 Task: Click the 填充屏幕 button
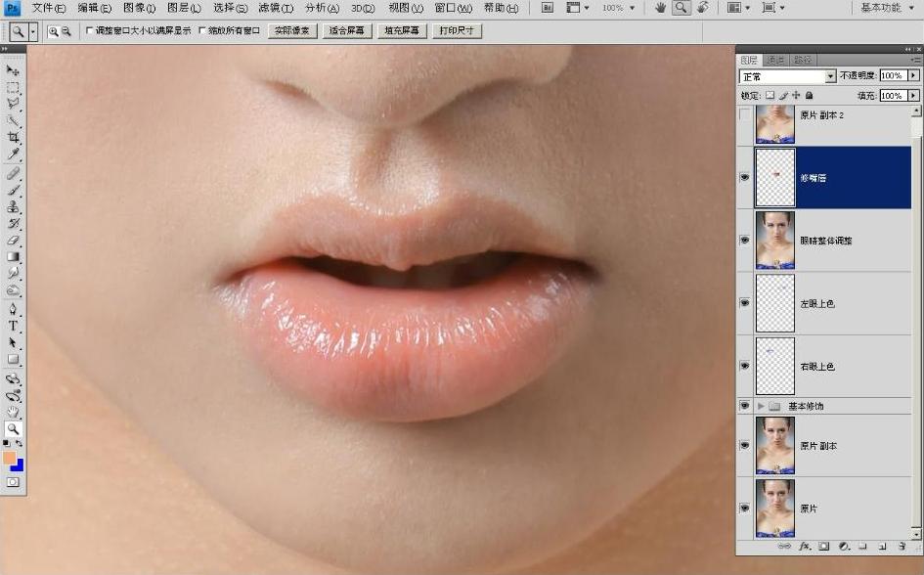402,30
